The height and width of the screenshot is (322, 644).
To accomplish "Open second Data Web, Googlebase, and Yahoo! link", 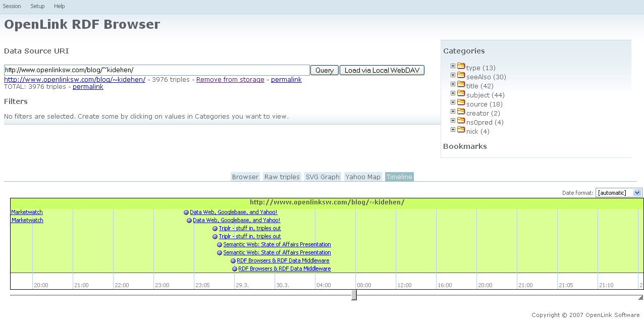I will 237,221.
